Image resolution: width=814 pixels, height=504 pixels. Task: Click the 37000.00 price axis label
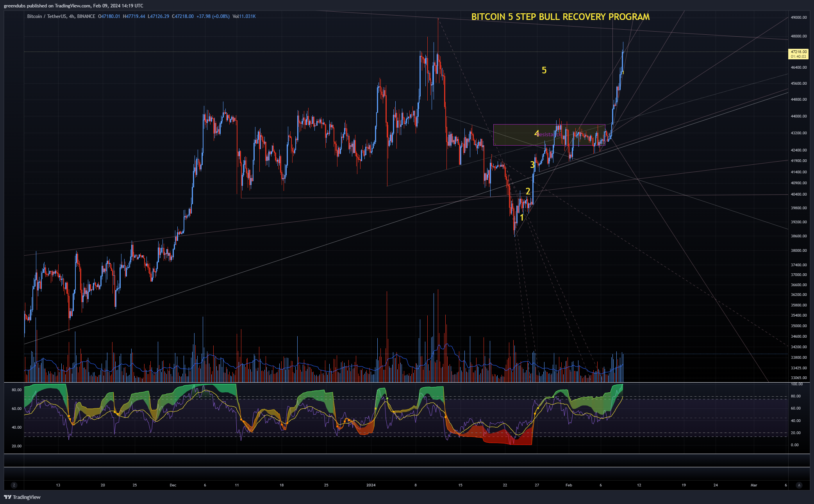799,275
